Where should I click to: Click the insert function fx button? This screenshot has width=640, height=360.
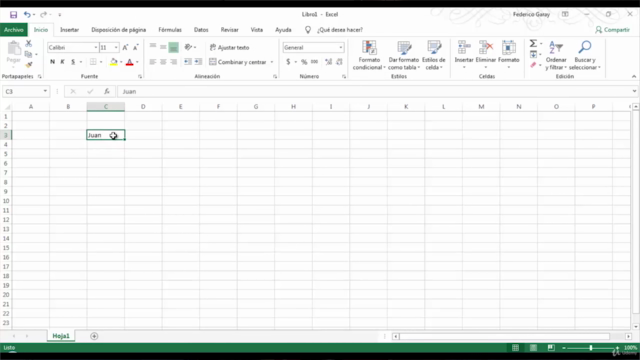[x=107, y=91]
